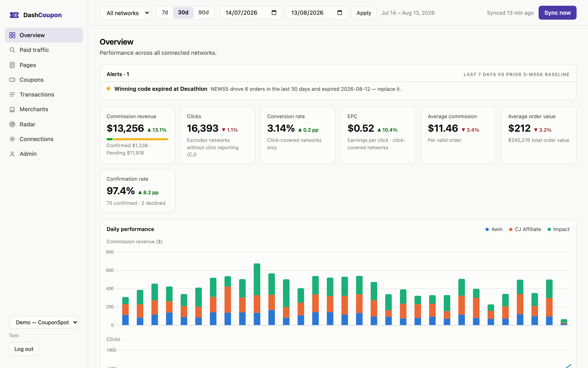Click the 75 confirmed · 2 declined text
The width and height of the screenshot is (588, 368).
(x=136, y=203)
